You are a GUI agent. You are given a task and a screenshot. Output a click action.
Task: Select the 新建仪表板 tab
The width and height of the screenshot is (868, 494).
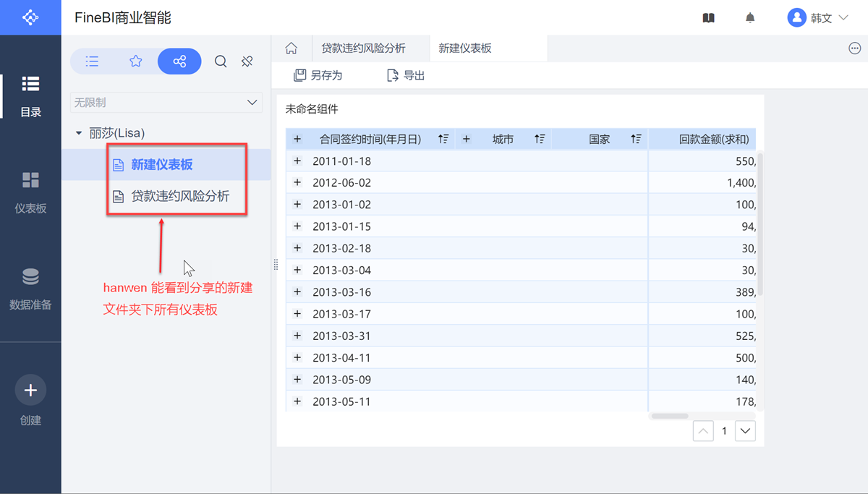(465, 48)
